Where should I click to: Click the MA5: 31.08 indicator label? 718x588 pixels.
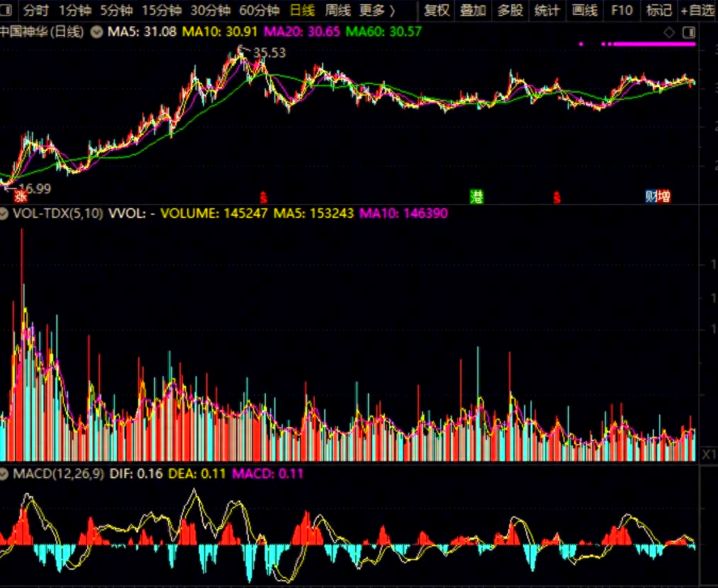click(x=142, y=32)
